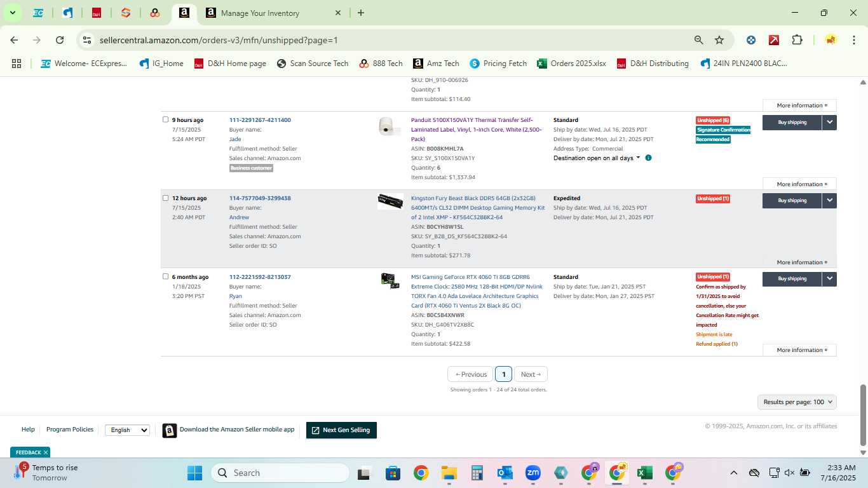Screen dimensions: 868x488
Task: Click the info icon beside Destination open days
Action: click(648, 158)
